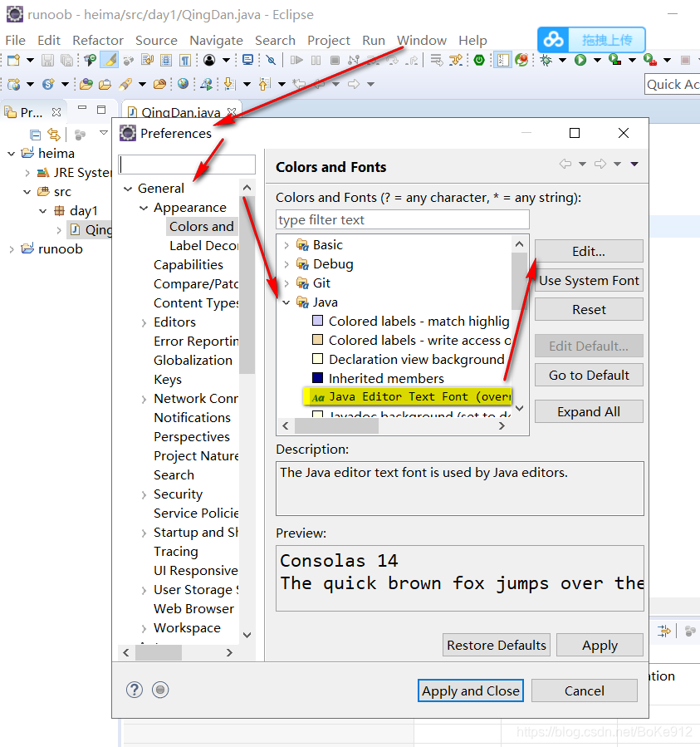Toggle Show Whitespace Characters pilcrow icon
The image size is (700, 747).
pos(185,60)
